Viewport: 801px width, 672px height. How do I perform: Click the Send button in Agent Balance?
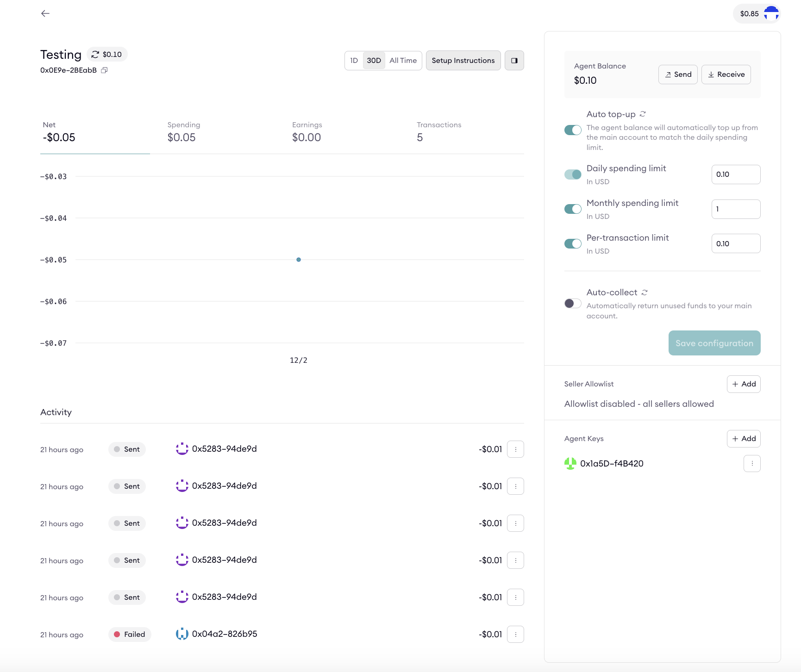(678, 75)
